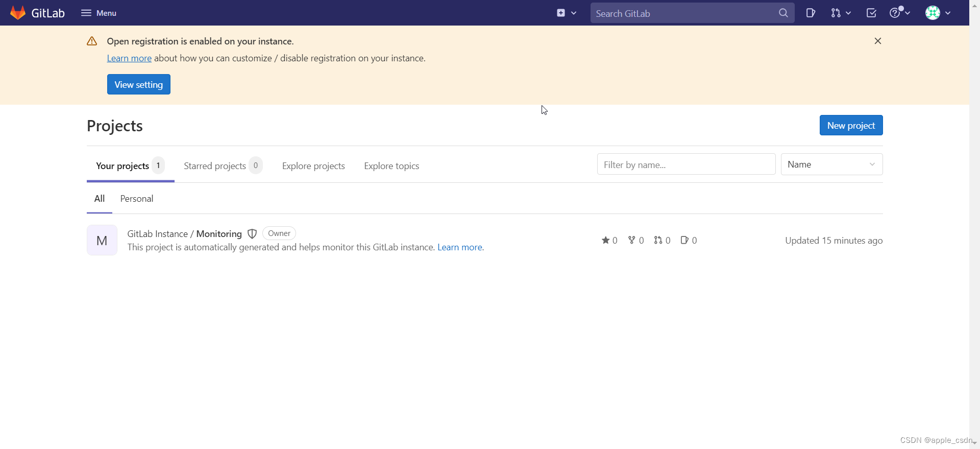Open the user avatar menu
The image size is (980, 449).
point(938,13)
